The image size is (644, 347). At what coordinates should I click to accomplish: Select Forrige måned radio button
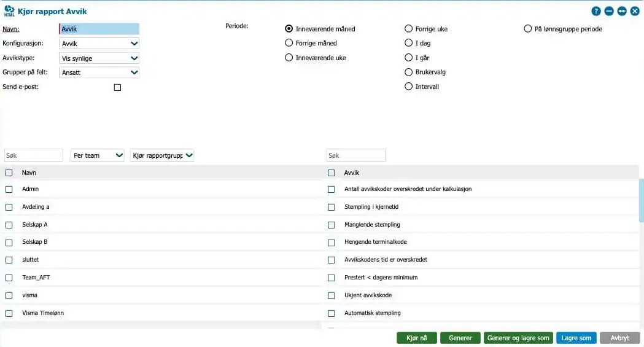tap(289, 43)
